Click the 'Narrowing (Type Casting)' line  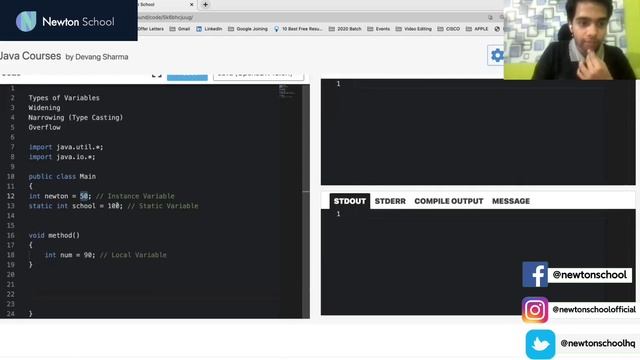(76, 118)
